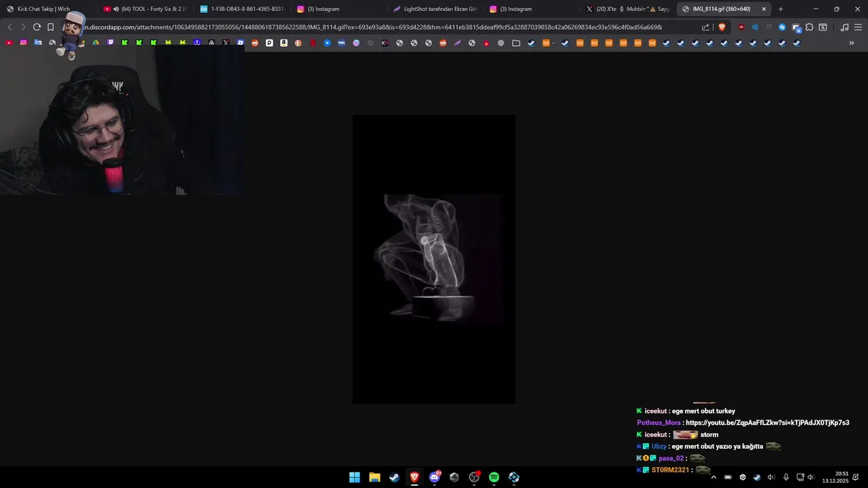Reload the page with the refresh icon
Viewport: 868px width, 488px height.
click(37, 27)
